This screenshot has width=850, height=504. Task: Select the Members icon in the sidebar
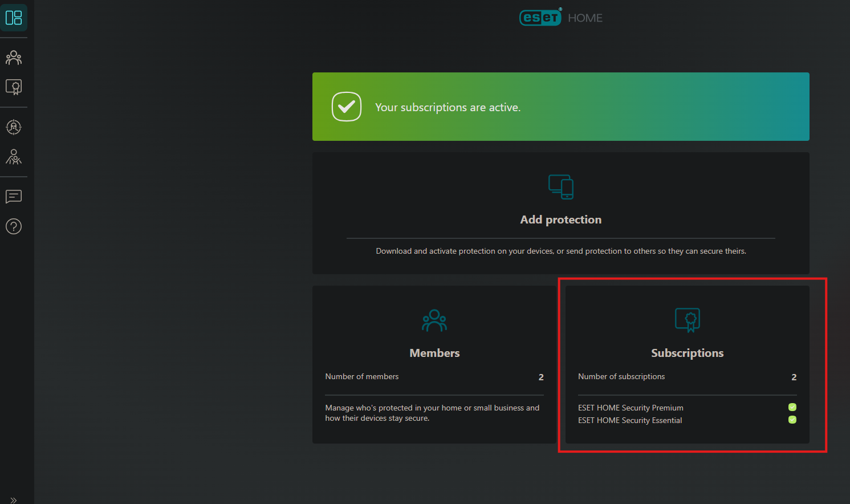coord(14,58)
